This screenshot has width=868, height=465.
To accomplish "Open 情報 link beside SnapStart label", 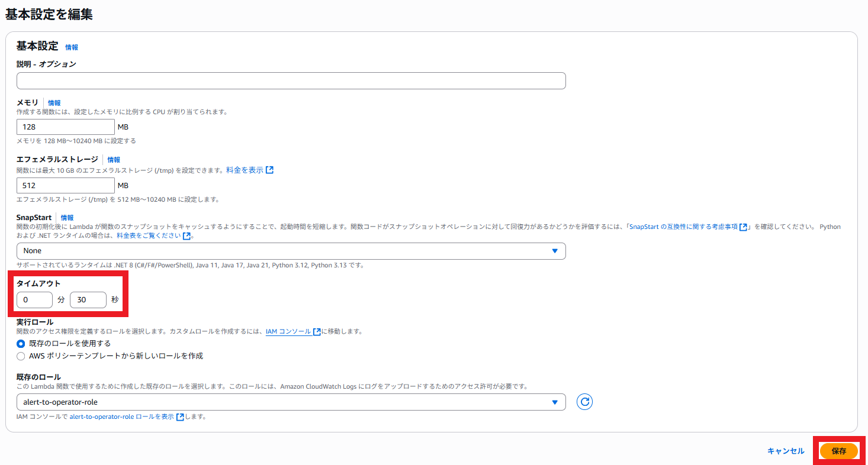I will pos(67,218).
